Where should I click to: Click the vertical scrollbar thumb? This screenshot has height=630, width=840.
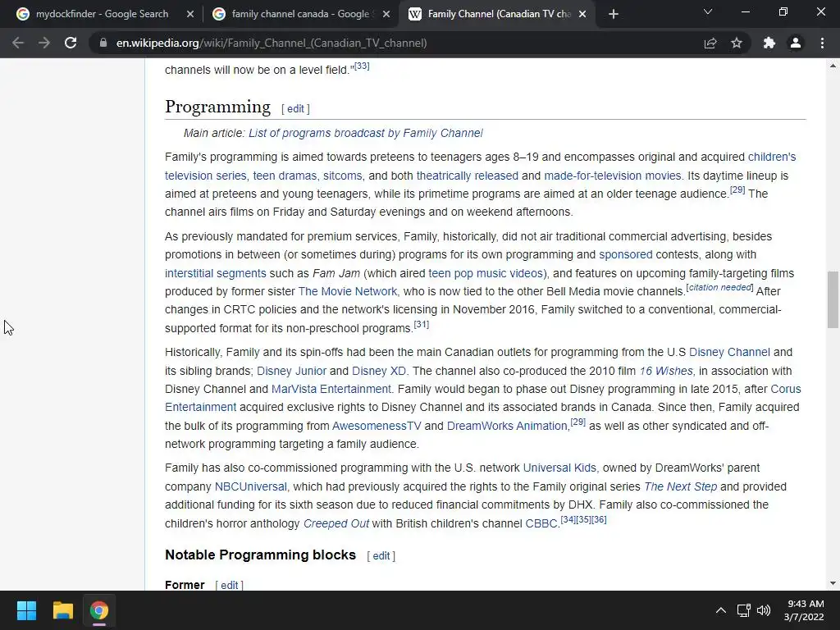[833, 299]
